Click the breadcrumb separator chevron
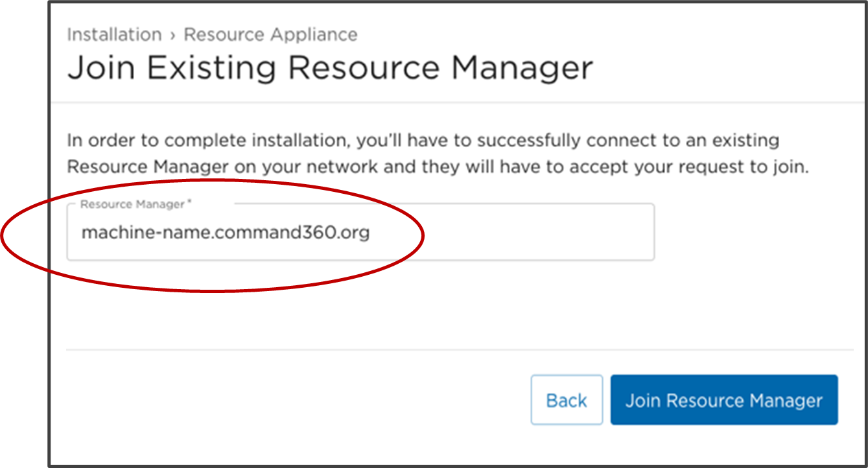The width and height of the screenshot is (868, 468). [x=170, y=34]
